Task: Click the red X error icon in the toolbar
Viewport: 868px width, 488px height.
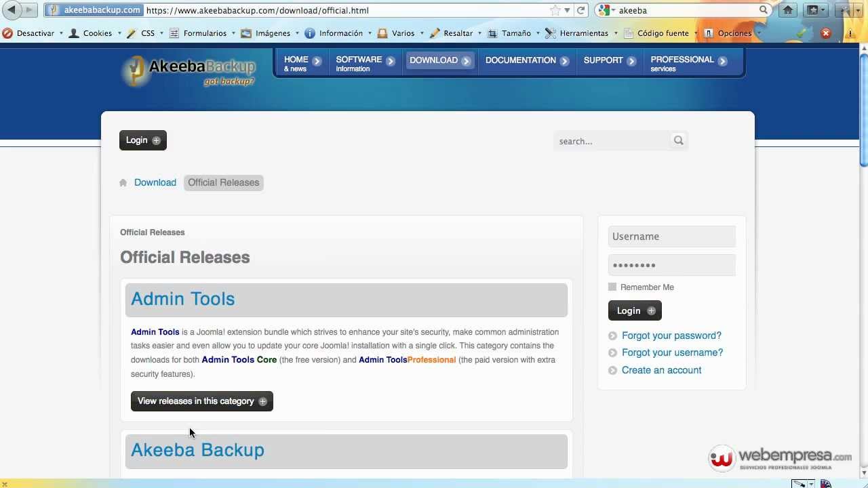Action: coord(825,33)
